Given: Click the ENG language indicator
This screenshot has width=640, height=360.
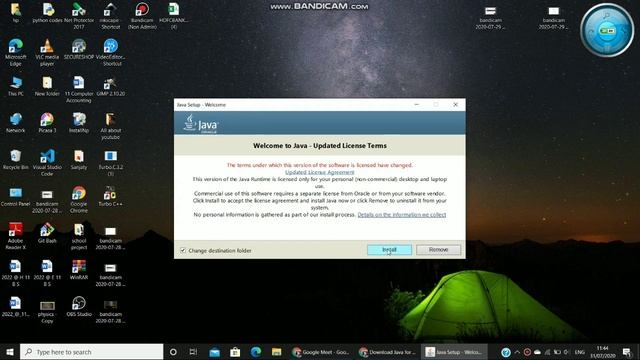Looking at the screenshot, I should (x=580, y=352).
